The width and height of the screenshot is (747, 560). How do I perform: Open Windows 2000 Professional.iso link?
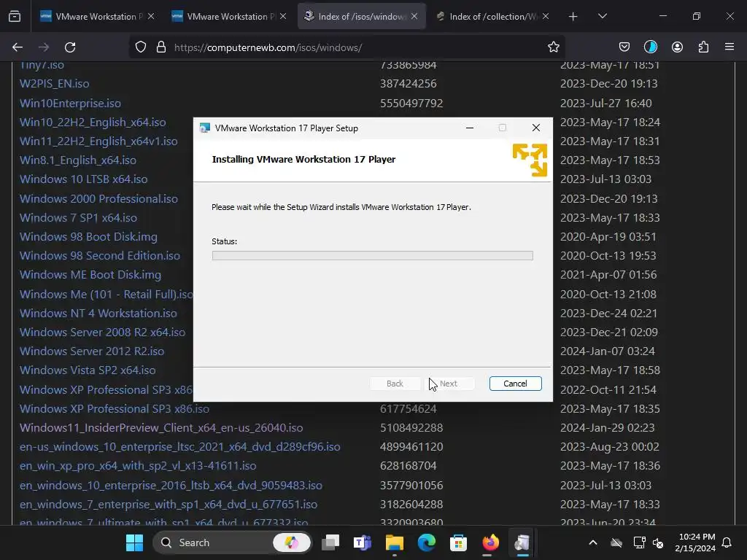point(98,198)
